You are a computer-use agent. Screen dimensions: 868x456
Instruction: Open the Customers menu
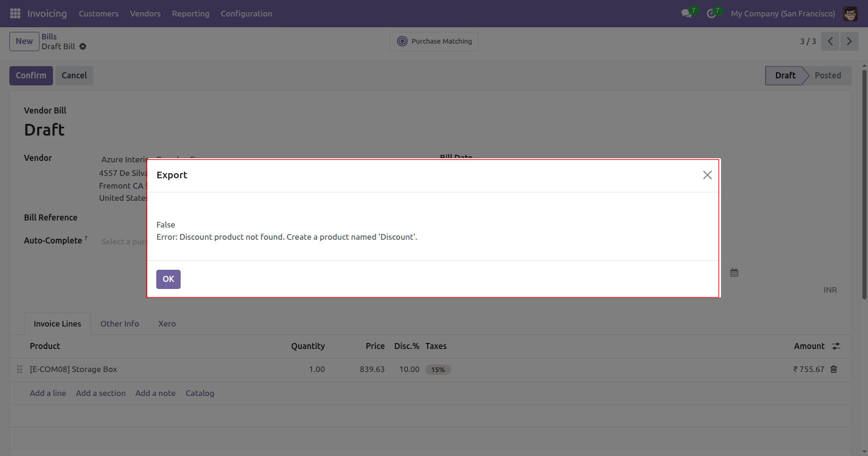pos(99,14)
